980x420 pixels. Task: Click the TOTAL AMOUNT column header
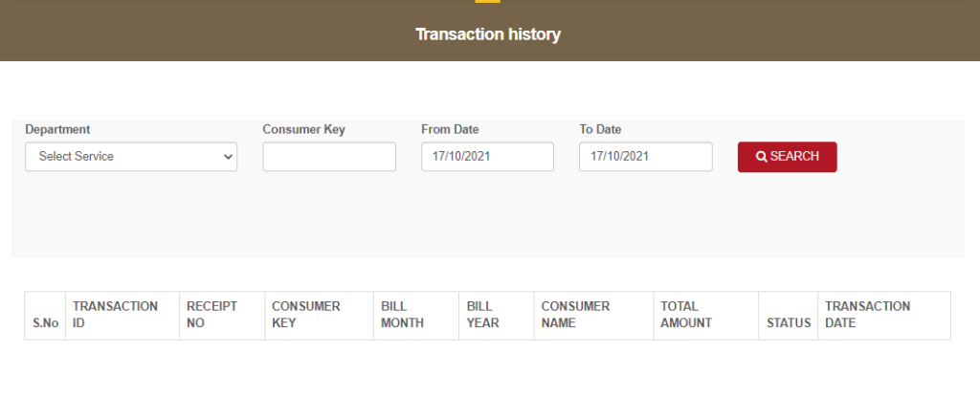tap(706, 316)
